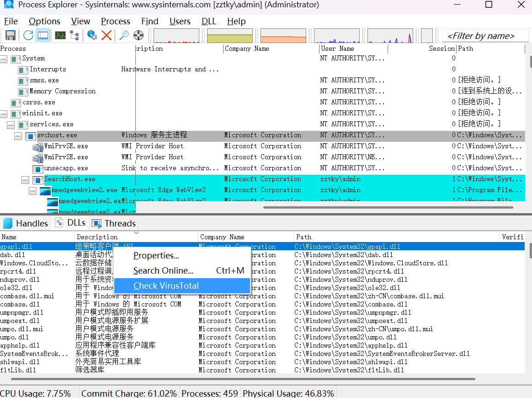Sort DLL list by Name header
This screenshot has width=532, height=398.
(x=37, y=237)
